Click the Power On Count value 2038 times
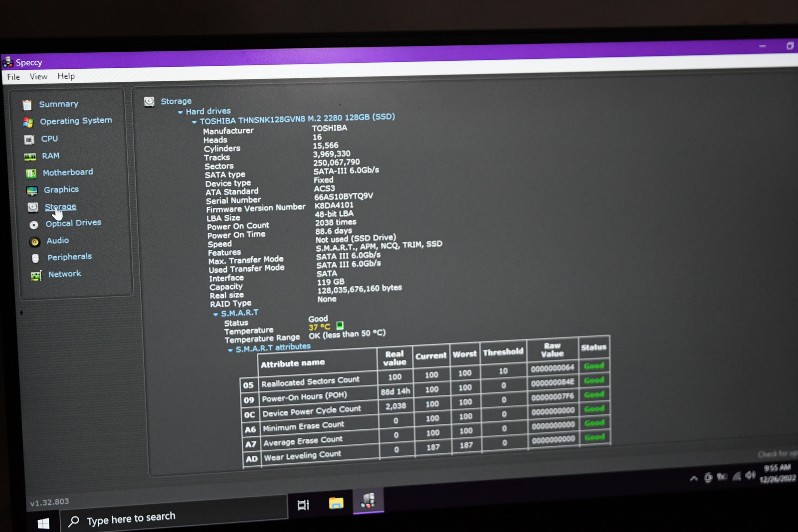This screenshot has height=532, width=798. tap(336, 222)
